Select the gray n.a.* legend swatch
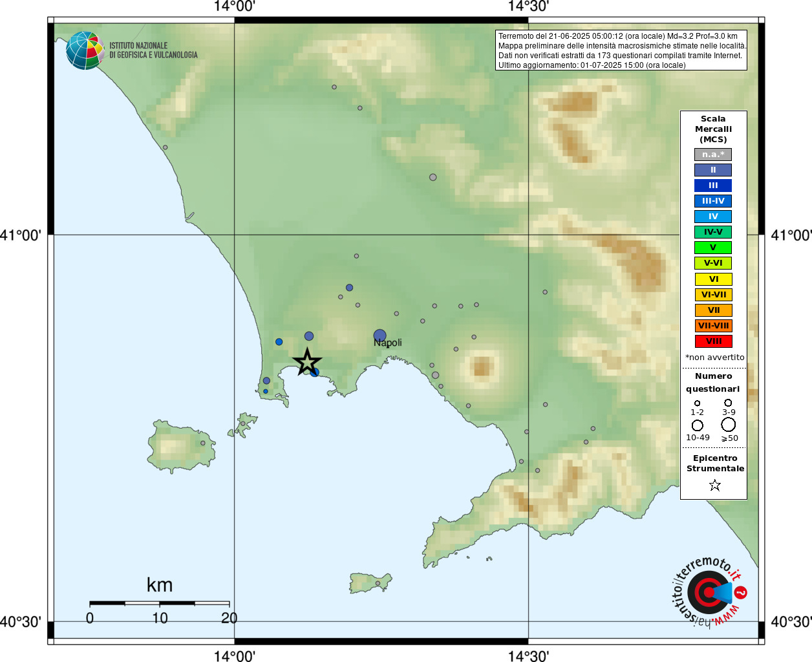812x662 pixels. (713, 155)
